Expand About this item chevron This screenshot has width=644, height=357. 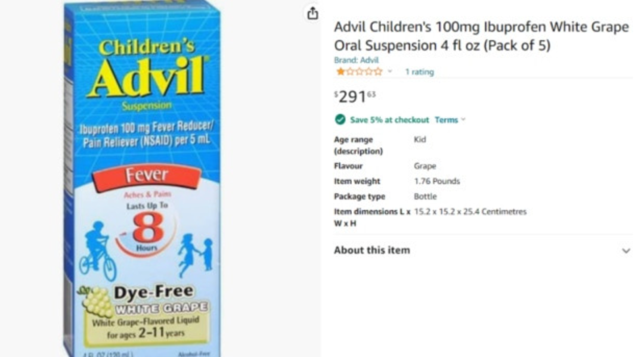(626, 251)
